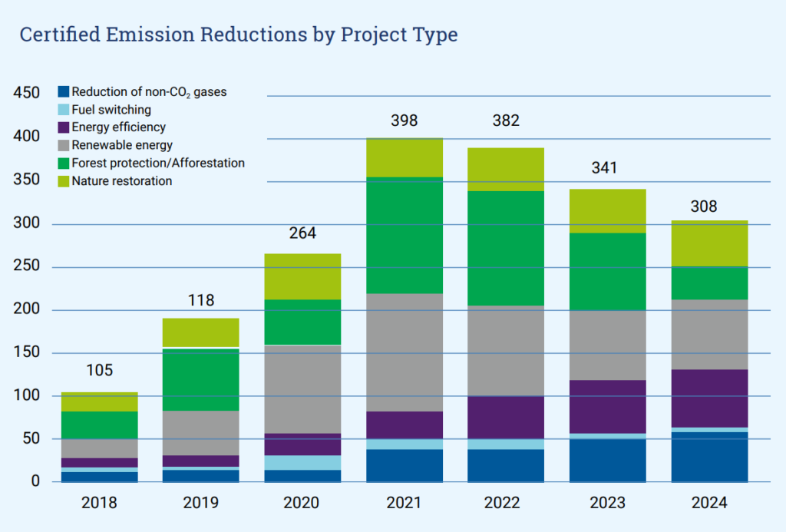Click the 398 total label above 2021
This screenshot has width=786, height=532.
tap(405, 121)
